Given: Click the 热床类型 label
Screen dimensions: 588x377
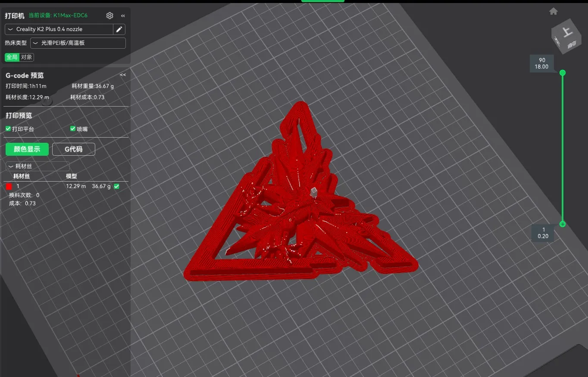Looking at the screenshot, I should [16, 43].
